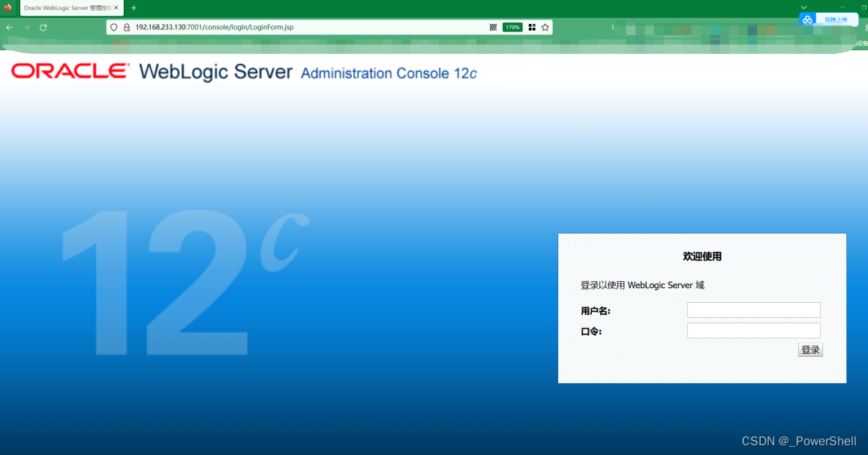Open the QR code icon in address bar
868x455 pixels.
[493, 27]
